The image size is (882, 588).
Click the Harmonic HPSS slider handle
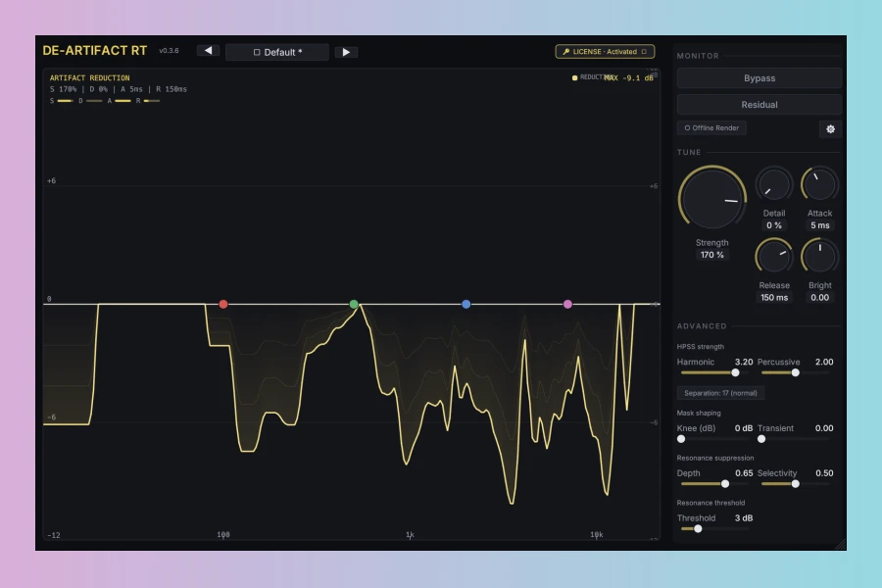pyautogui.click(x=735, y=372)
